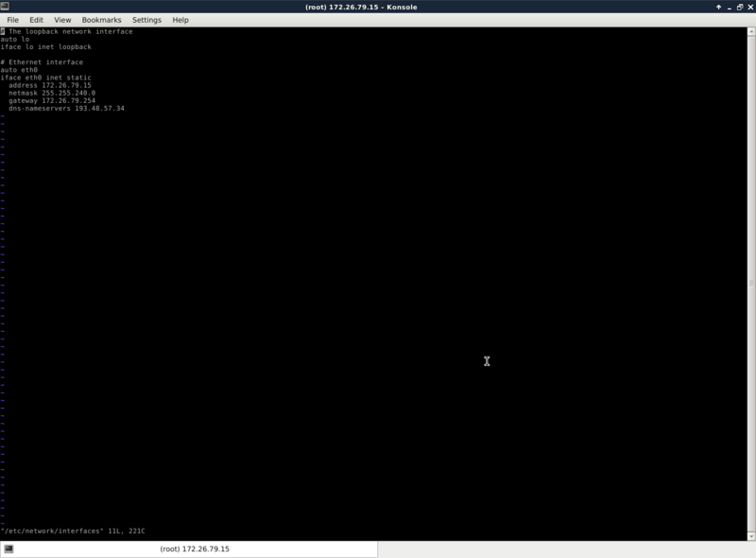Viewport: 756px width, 558px height.
Task: Maximize the Konsole window
Action: [x=739, y=7]
